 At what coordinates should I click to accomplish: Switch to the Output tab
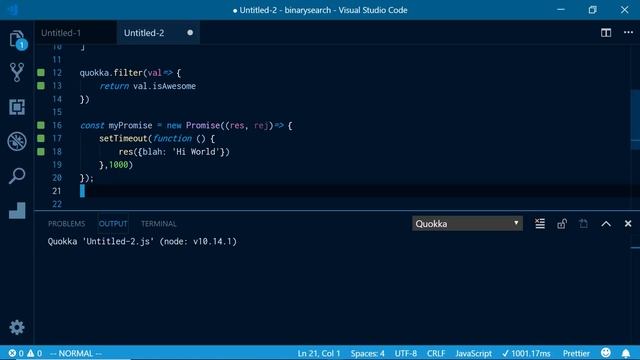point(113,224)
